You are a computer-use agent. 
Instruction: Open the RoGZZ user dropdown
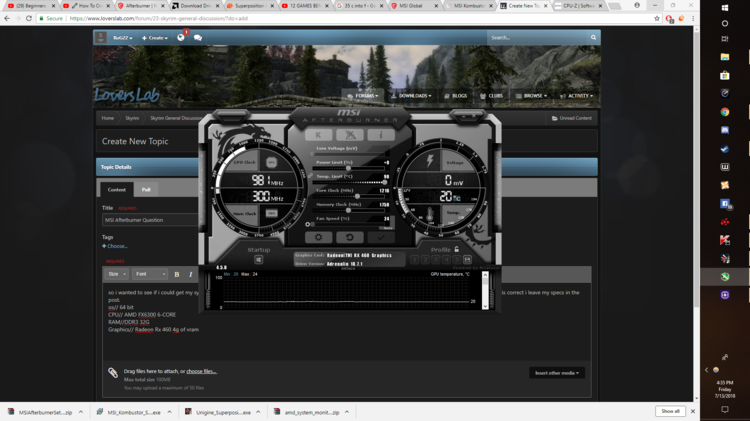[x=122, y=38]
